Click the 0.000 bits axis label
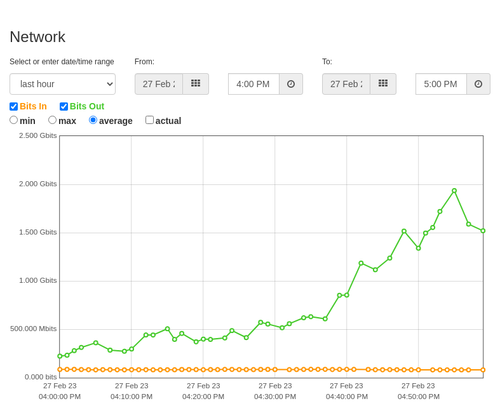Screen dimensions: 500x403 pos(41,377)
